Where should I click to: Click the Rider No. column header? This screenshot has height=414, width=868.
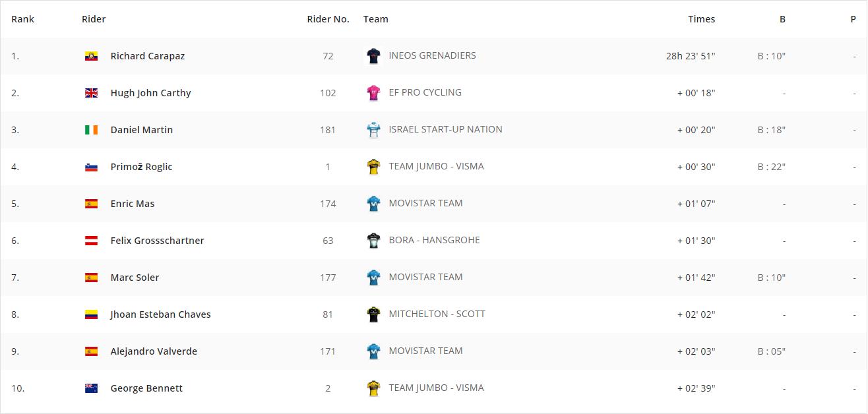(328, 19)
